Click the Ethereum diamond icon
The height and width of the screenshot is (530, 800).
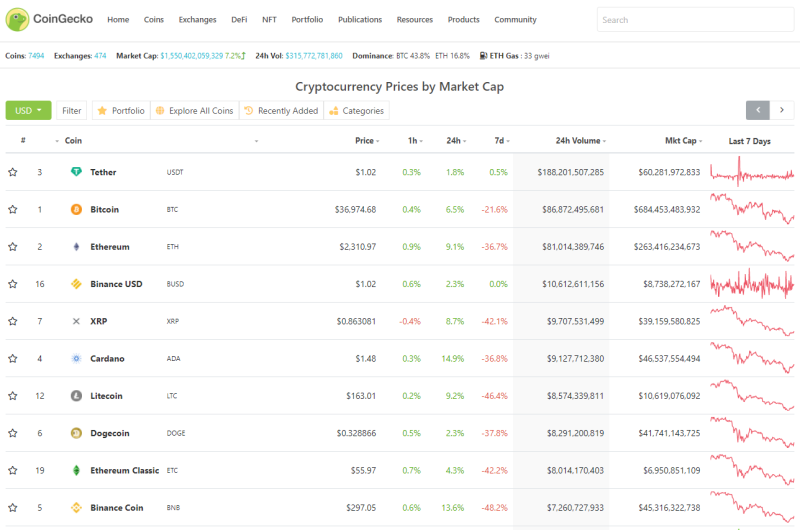coord(76,247)
